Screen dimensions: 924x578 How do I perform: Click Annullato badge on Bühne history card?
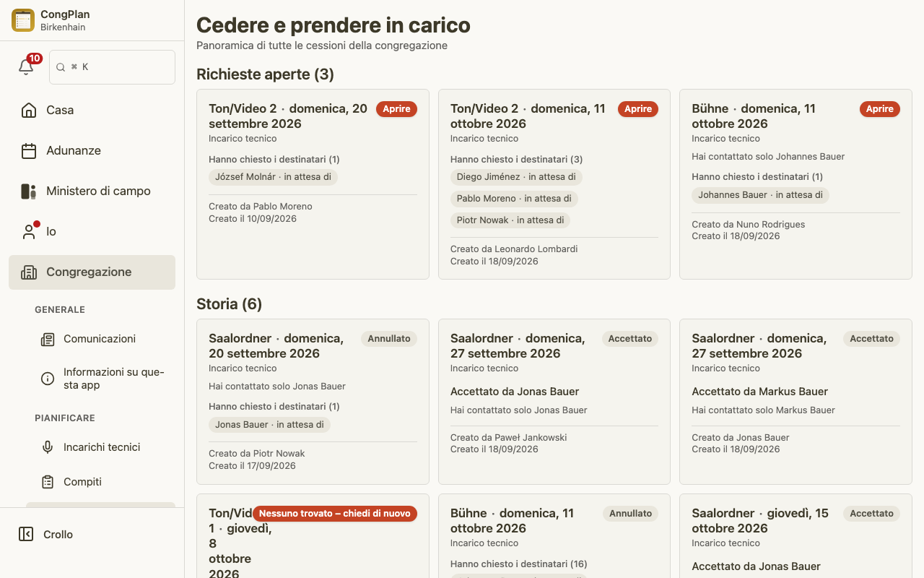click(x=631, y=514)
